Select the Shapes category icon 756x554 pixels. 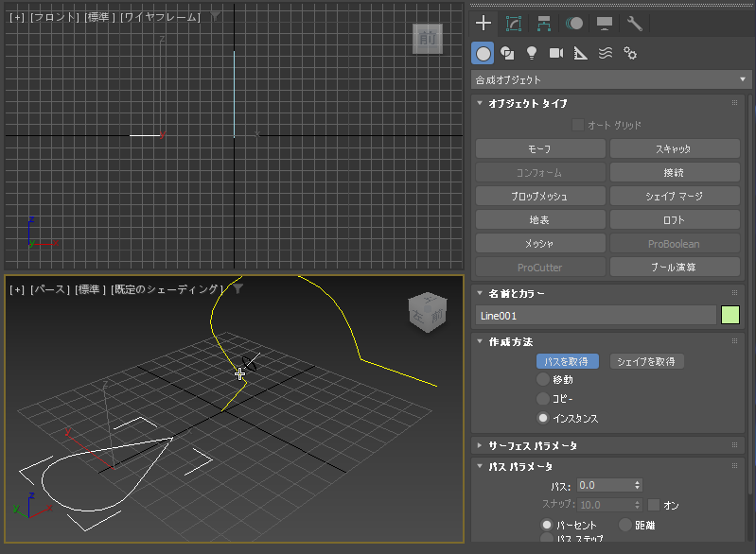tap(507, 53)
